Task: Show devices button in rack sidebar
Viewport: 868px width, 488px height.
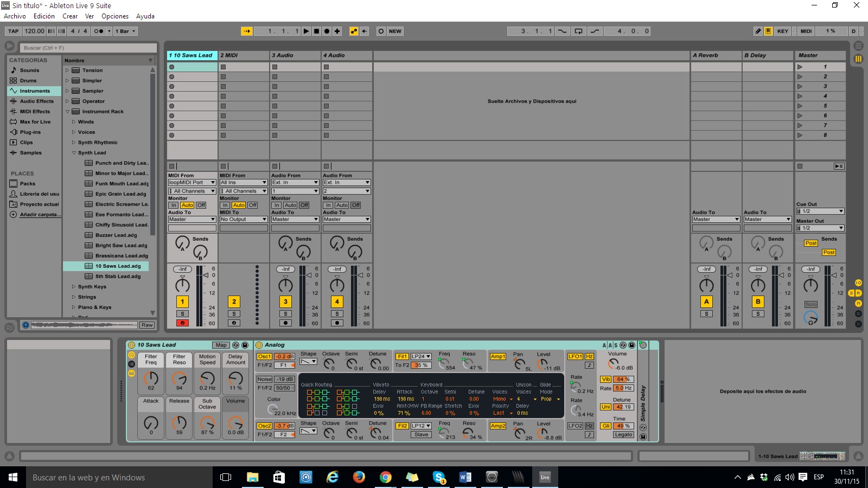Action: coord(131,374)
